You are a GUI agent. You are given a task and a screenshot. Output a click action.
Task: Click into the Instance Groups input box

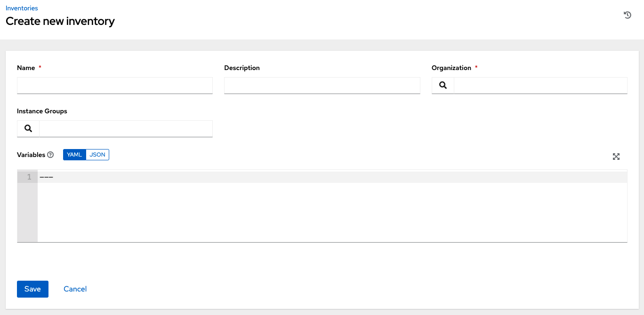126,129
